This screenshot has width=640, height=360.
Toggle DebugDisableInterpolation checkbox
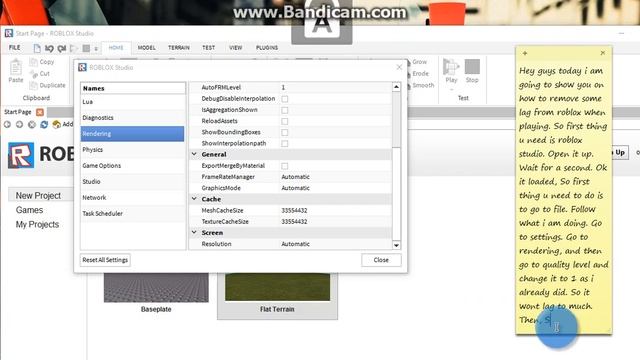click(x=284, y=99)
